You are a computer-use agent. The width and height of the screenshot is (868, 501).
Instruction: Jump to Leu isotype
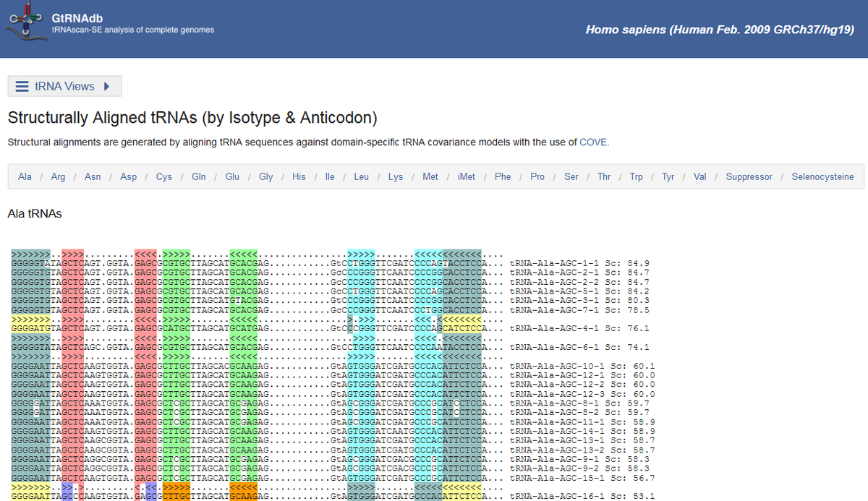(361, 176)
